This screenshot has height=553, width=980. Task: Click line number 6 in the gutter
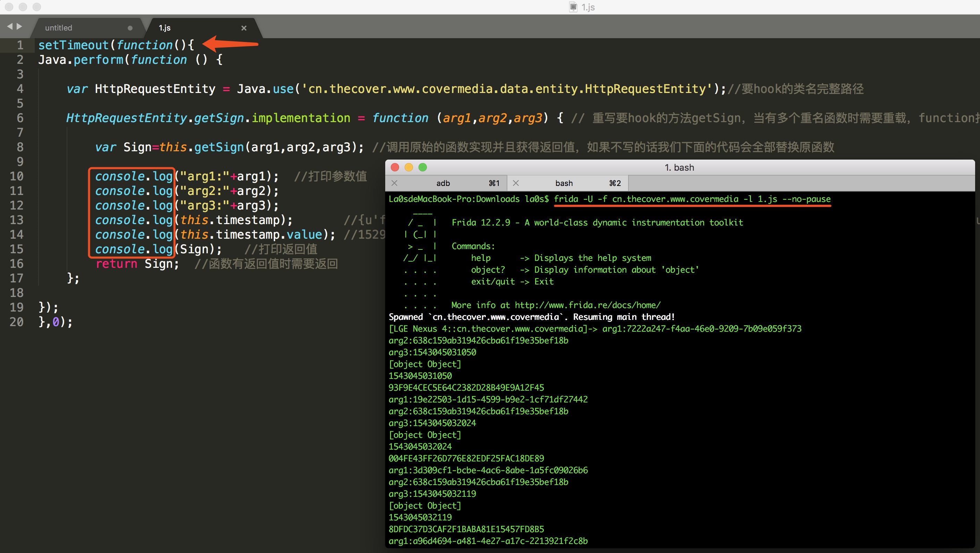coord(20,118)
